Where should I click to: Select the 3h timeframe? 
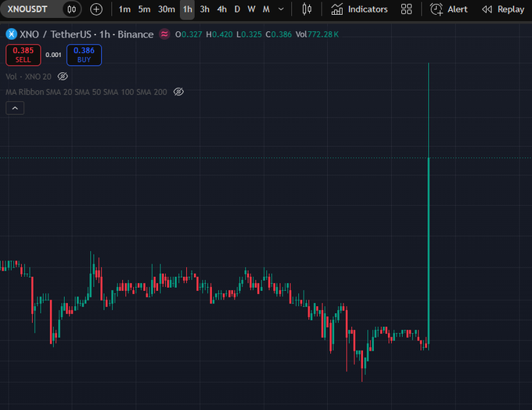205,9
